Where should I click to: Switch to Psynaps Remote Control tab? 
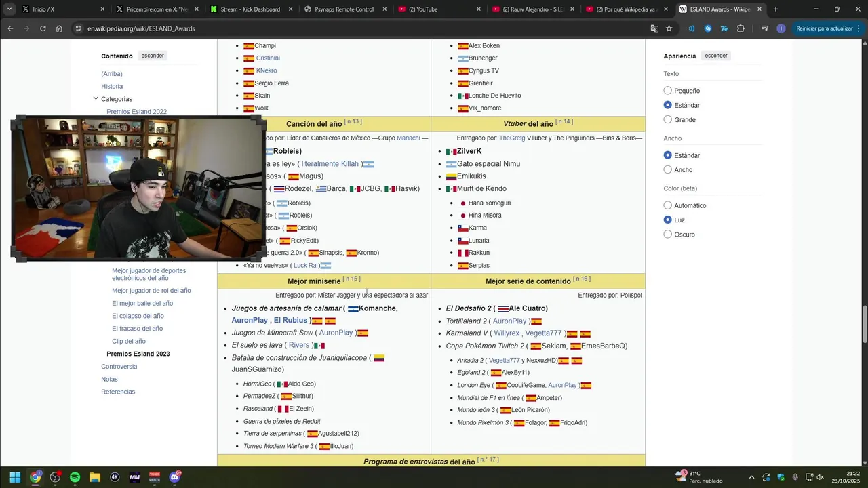click(344, 9)
